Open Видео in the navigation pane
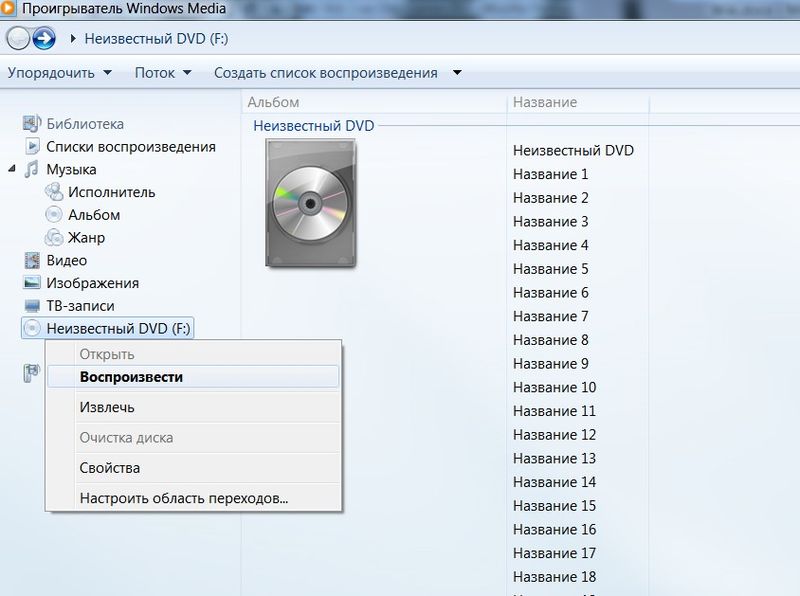The height and width of the screenshot is (596, 800). pyautogui.click(x=66, y=260)
